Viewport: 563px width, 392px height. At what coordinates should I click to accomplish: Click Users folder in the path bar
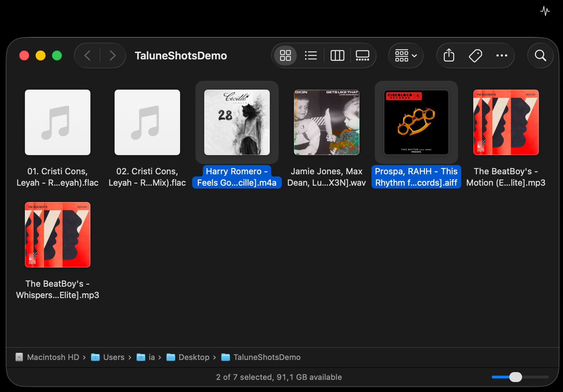[x=108, y=357]
